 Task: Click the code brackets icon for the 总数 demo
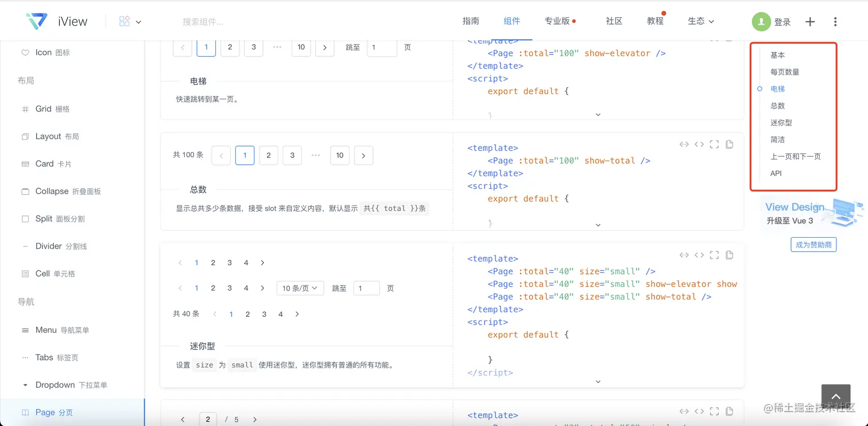pyautogui.click(x=699, y=144)
